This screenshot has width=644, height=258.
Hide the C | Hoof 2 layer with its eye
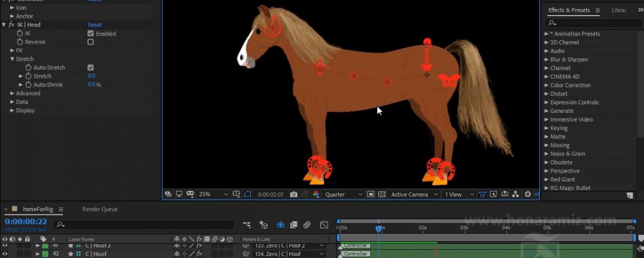[x=5, y=246]
